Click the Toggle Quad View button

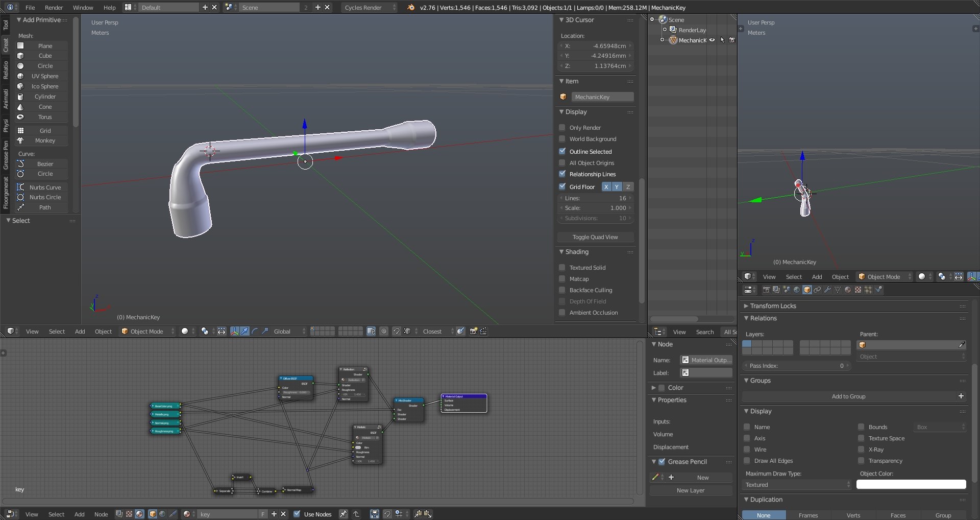595,237
